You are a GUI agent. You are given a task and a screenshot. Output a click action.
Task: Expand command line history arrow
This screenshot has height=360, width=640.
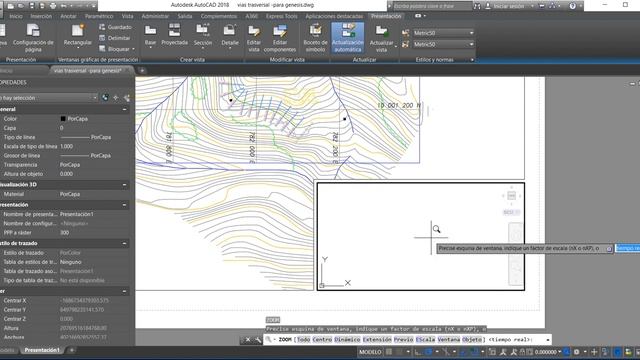click(x=547, y=340)
